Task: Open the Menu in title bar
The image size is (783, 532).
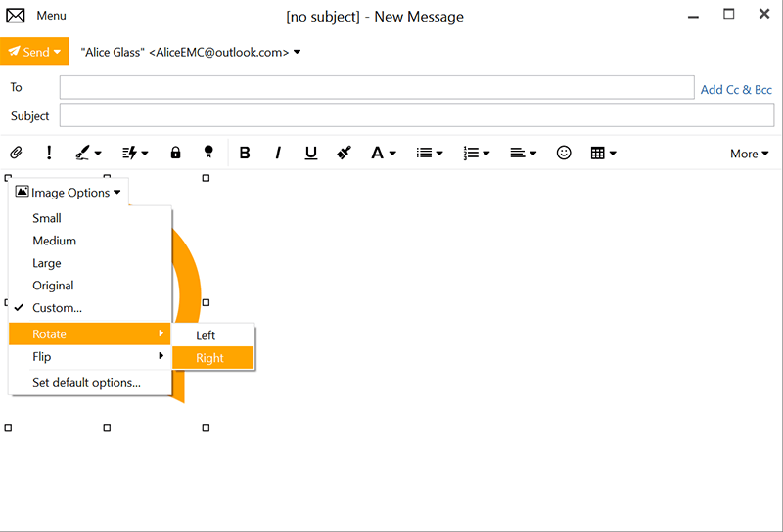Action: click(51, 16)
